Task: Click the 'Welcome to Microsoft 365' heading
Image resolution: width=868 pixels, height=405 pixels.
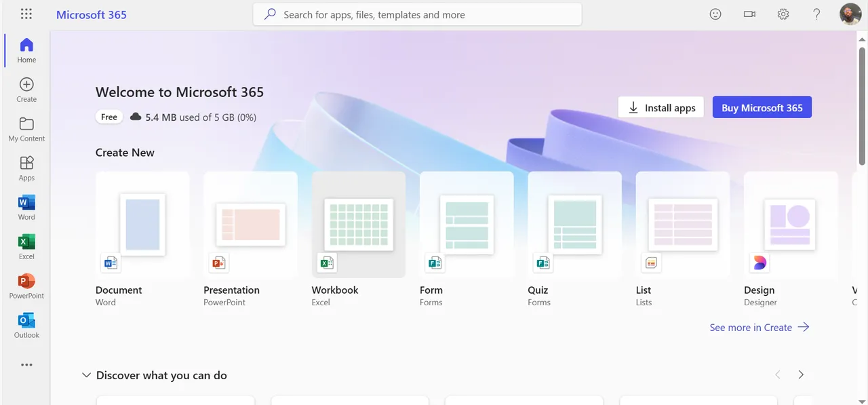Action: tap(180, 92)
